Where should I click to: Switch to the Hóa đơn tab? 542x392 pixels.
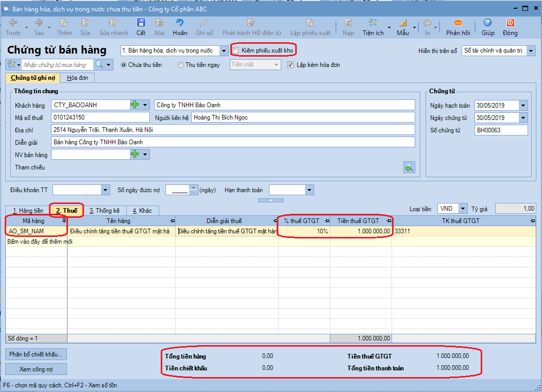[x=77, y=78]
